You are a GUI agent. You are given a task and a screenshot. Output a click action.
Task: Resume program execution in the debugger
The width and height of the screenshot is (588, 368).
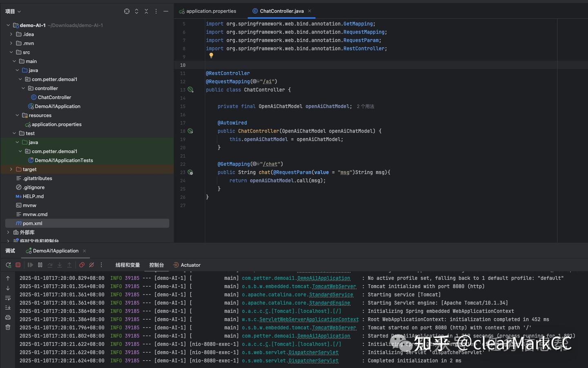(30, 265)
